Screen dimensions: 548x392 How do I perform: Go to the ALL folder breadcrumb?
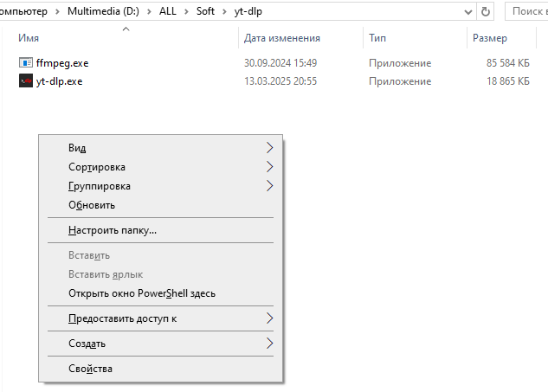tap(168, 11)
